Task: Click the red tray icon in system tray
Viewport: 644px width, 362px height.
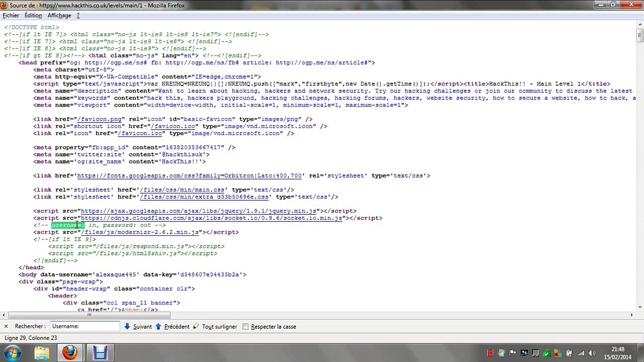Action: click(490, 353)
